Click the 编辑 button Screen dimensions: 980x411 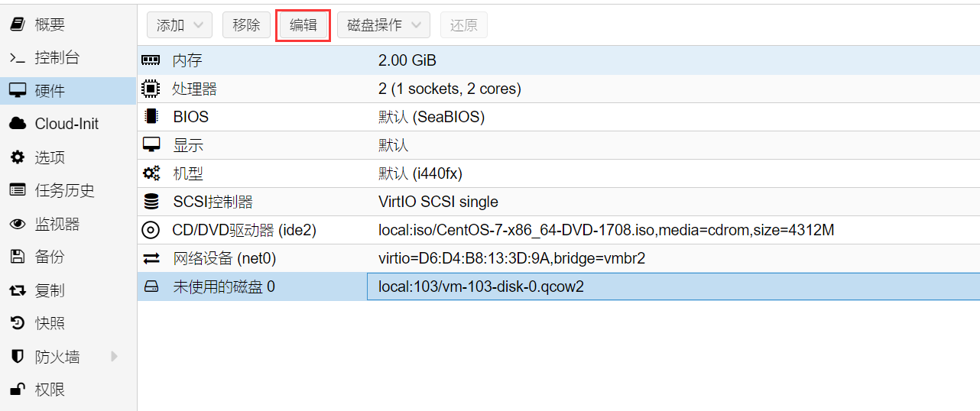point(303,25)
